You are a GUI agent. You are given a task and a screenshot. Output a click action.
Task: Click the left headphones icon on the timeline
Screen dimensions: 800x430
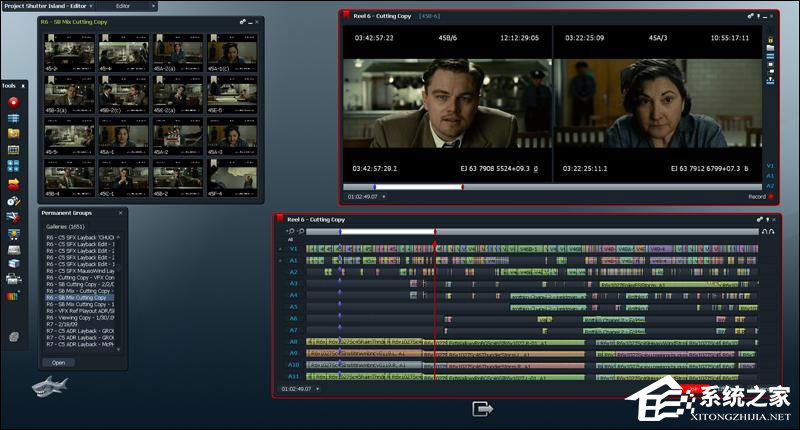pyautogui.click(x=765, y=232)
